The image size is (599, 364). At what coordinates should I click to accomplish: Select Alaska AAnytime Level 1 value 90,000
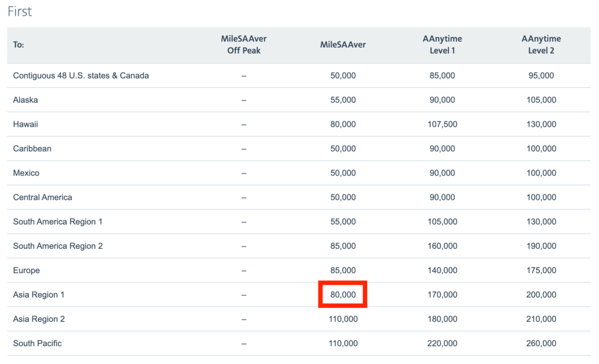click(x=442, y=100)
